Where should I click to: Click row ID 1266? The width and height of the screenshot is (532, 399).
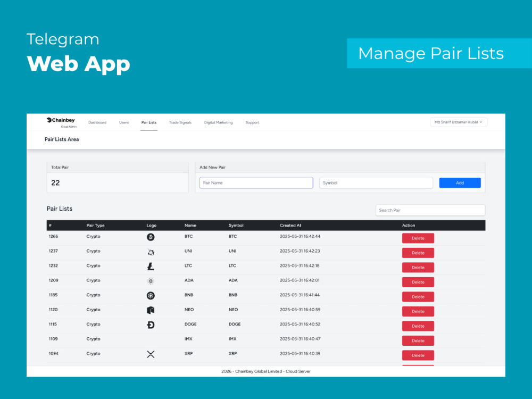53,237
